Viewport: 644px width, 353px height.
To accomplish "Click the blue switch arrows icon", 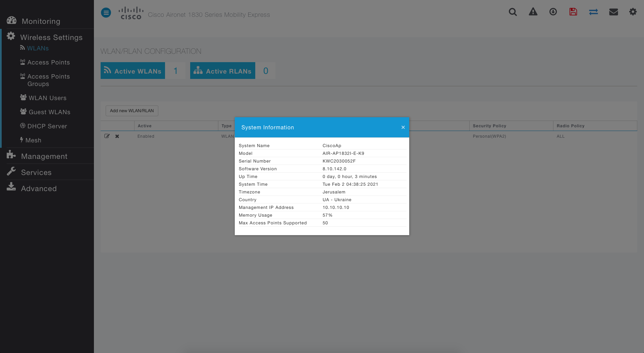I will point(593,12).
